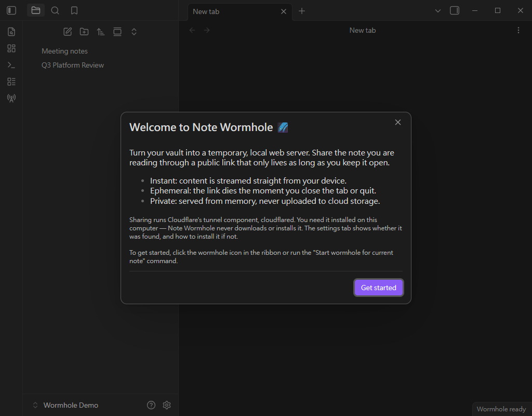Open canvas grid icon in ribbon
Viewport: 532px width, 416px height.
[x=11, y=48]
